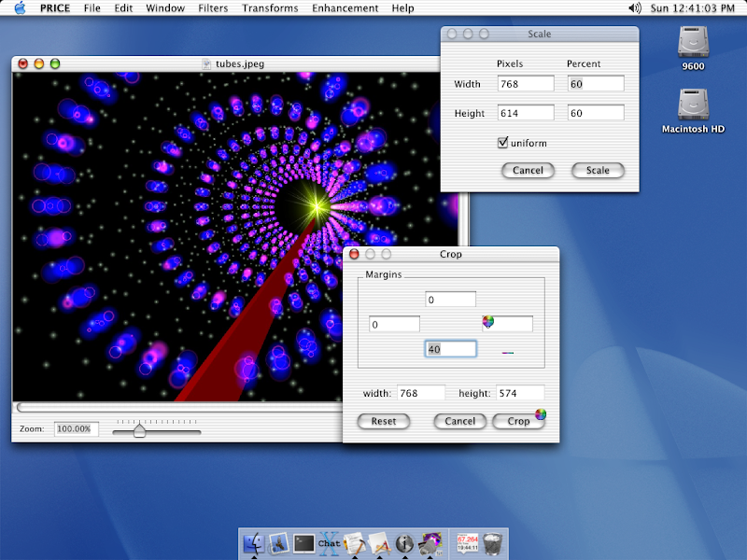This screenshot has width=747, height=560.
Task: Close the tubes.jpeg window
Action: (22, 63)
